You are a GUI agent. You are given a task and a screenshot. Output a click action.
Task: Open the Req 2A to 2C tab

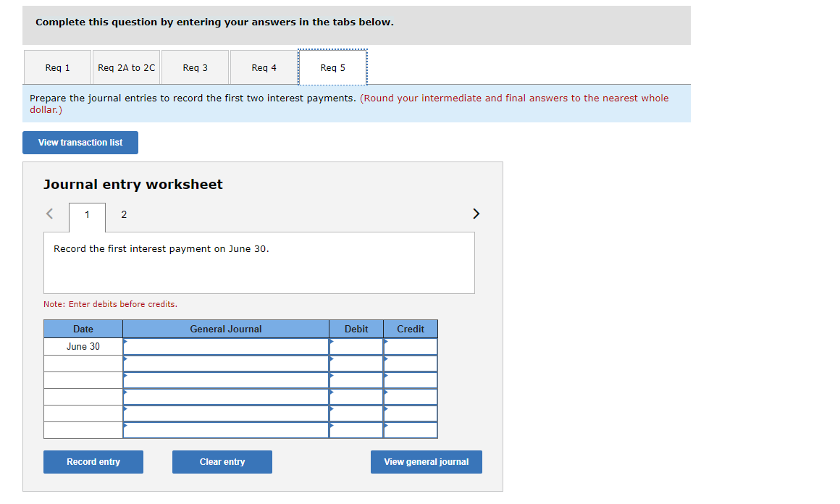point(126,67)
